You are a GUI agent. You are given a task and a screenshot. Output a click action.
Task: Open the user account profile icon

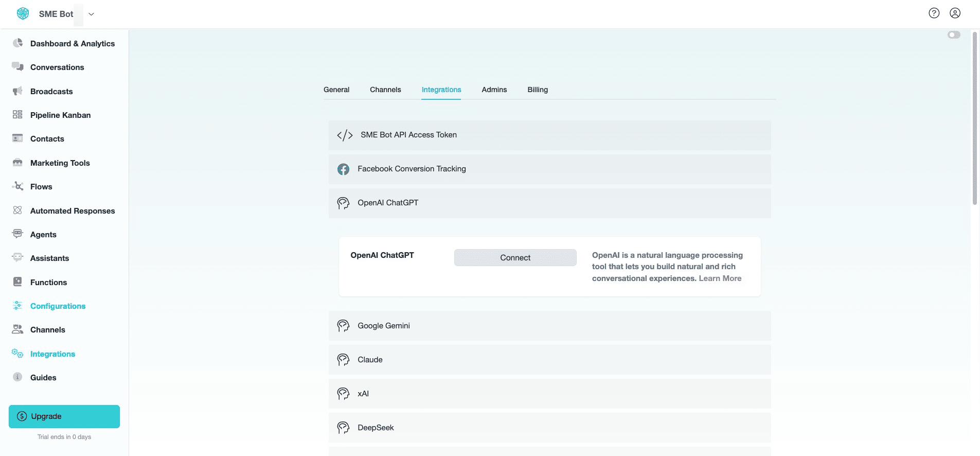[x=955, y=13]
